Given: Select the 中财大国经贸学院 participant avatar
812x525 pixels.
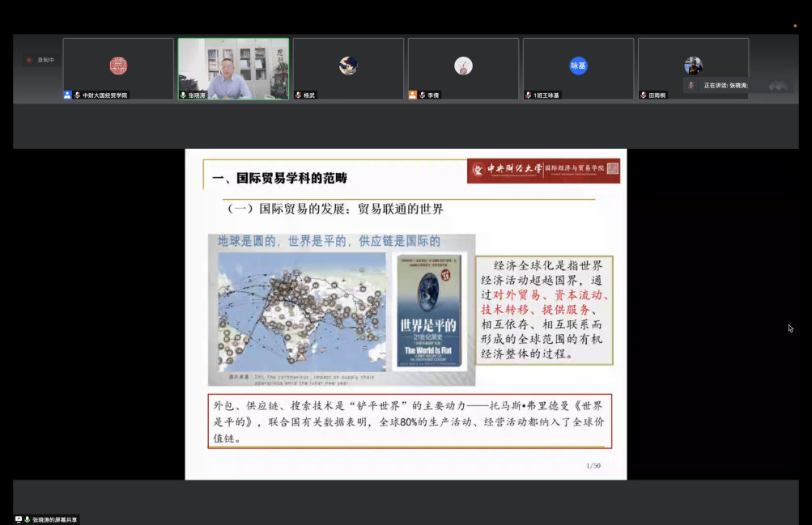Looking at the screenshot, I should coord(118,66).
